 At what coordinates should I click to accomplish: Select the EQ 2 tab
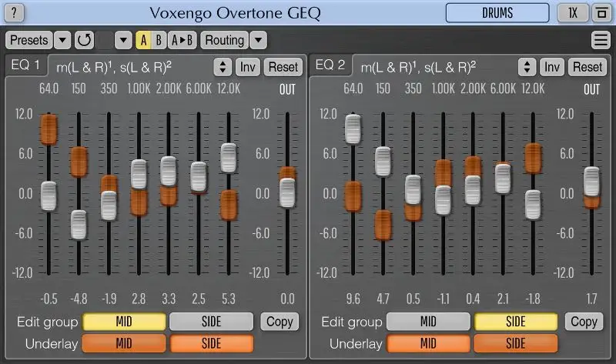pyautogui.click(x=331, y=66)
